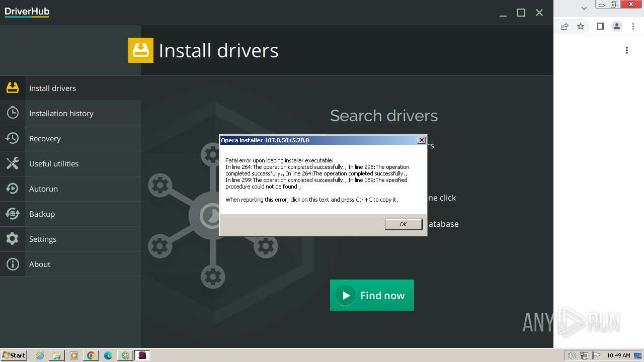This screenshot has height=362, width=644.
Task: Launch Internet Explorer from the taskbar
Action: (40, 355)
